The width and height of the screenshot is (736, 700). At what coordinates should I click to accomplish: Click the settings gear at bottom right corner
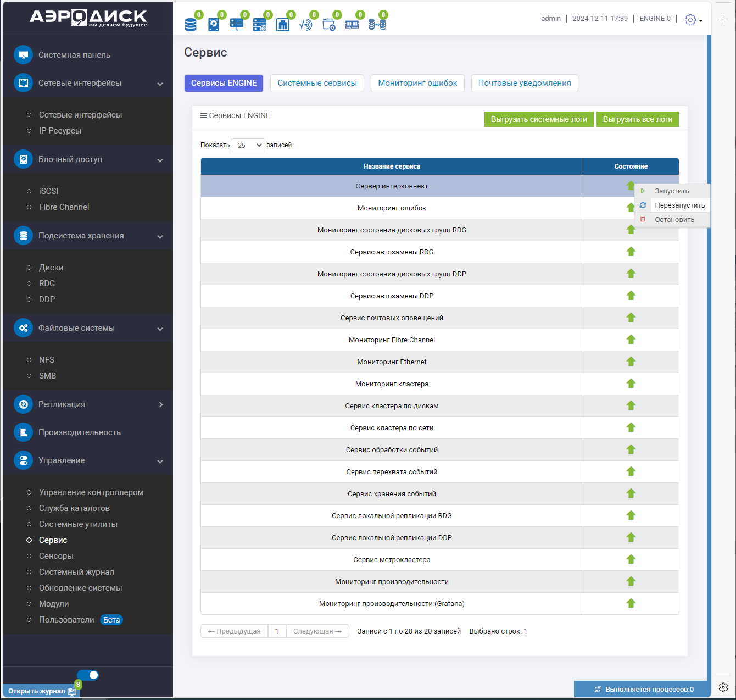click(723, 687)
